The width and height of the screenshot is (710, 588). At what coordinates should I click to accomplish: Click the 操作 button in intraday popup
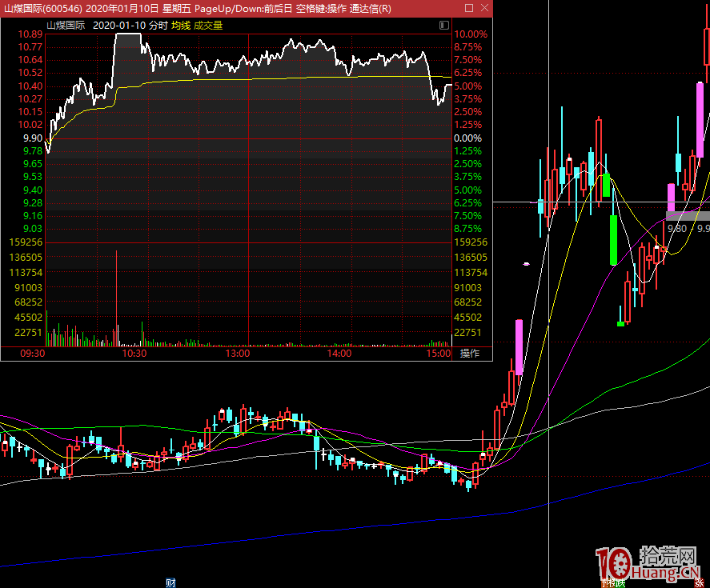pyautogui.click(x=469, y=354)
